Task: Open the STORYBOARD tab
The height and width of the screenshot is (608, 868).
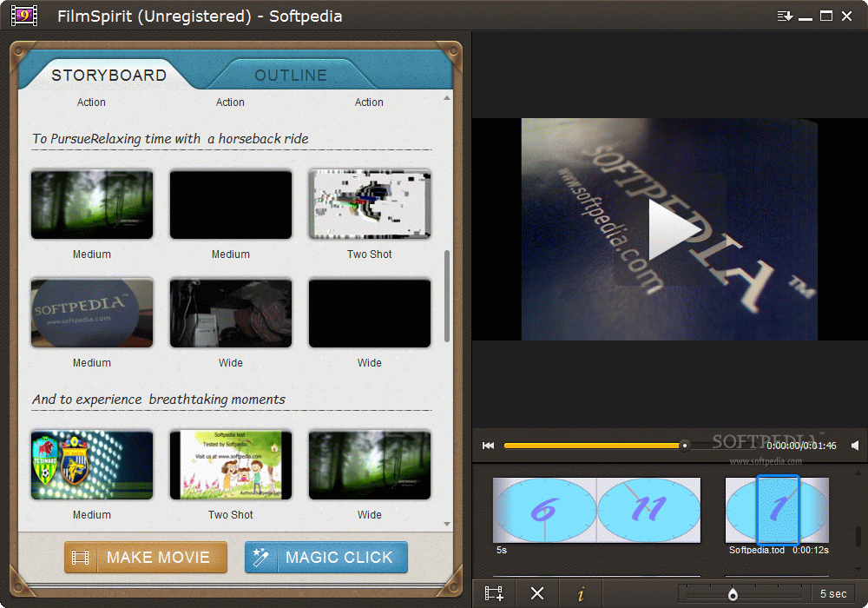Action: [108, 76]
